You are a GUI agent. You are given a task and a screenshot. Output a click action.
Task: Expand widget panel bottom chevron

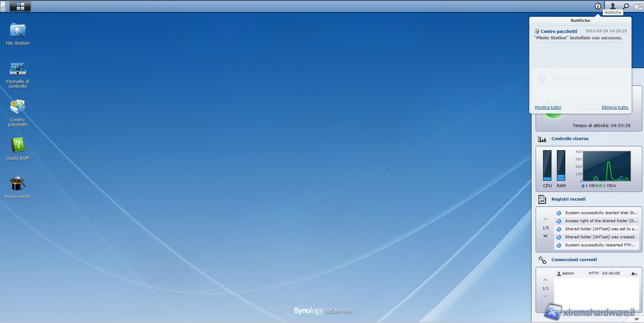pyautogui.click(x=636, y=319)
